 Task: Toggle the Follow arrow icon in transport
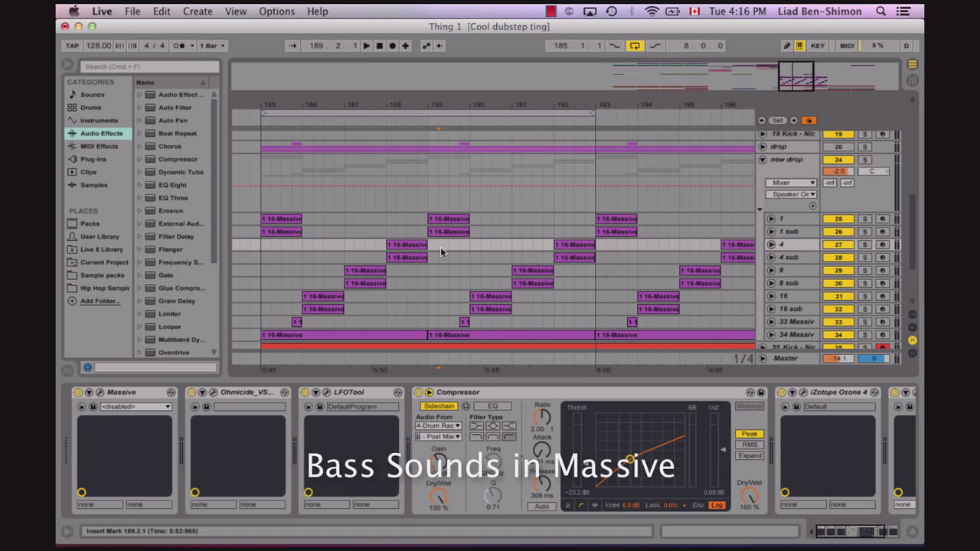tap(292, 46)
